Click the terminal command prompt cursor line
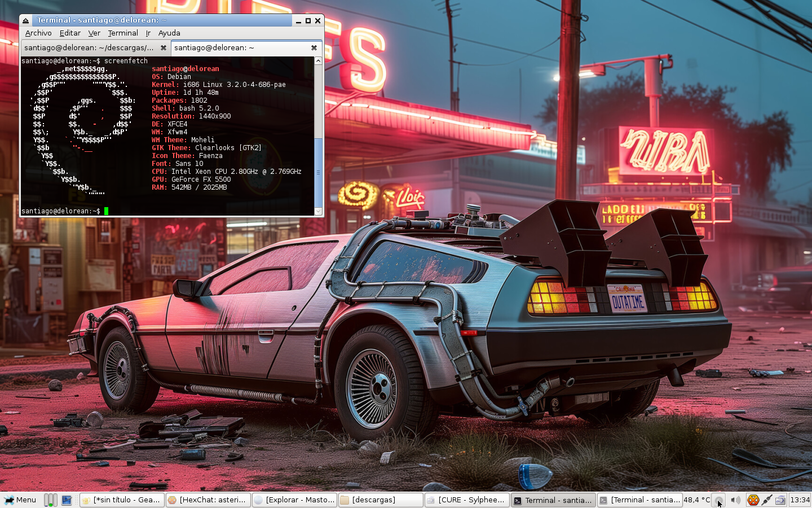Image resolution: width=812 pixels, height=508 pixels. click(x=65, y=211)
